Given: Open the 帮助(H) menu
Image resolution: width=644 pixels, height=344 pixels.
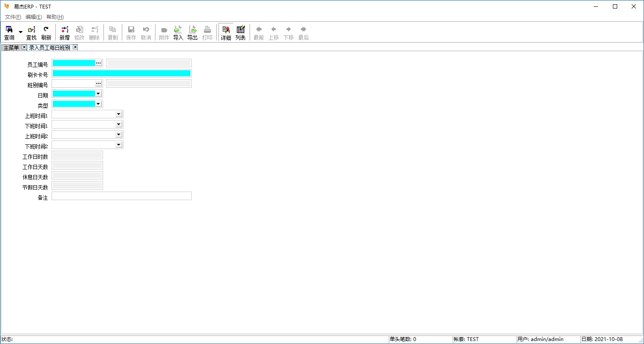Looking at the screenshot, I should pyautogui.click(x=55, y=17).
